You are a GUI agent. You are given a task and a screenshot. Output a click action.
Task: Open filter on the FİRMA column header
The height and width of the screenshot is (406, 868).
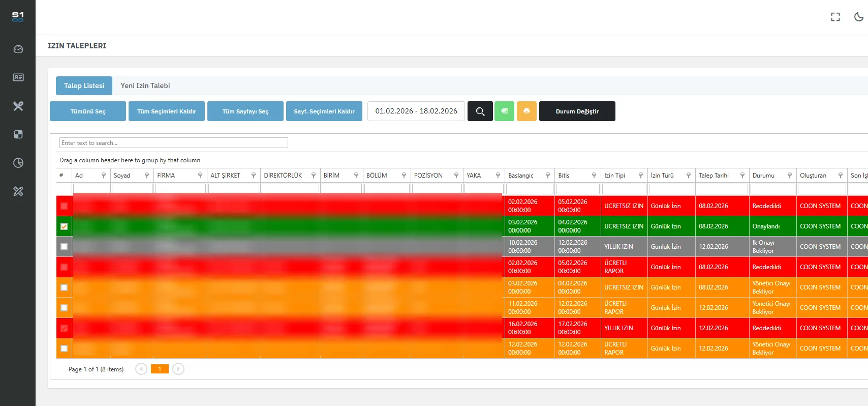pos(200,176)
